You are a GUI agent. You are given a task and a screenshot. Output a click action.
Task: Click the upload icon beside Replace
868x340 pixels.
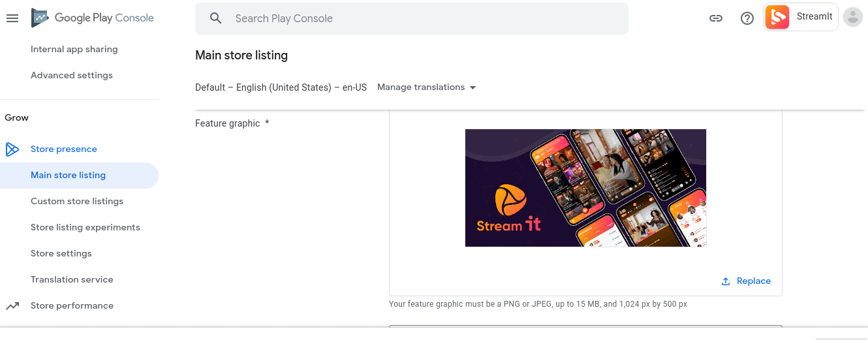[726, 281]
